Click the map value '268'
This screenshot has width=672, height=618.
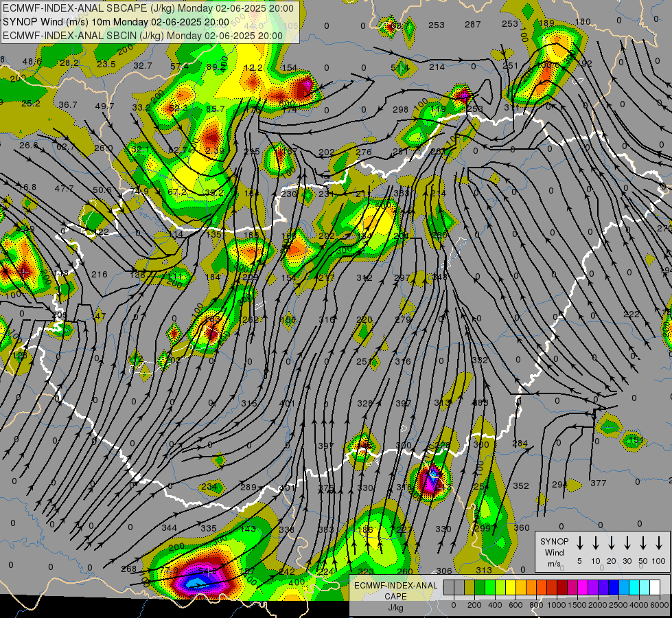pos(128,569)
